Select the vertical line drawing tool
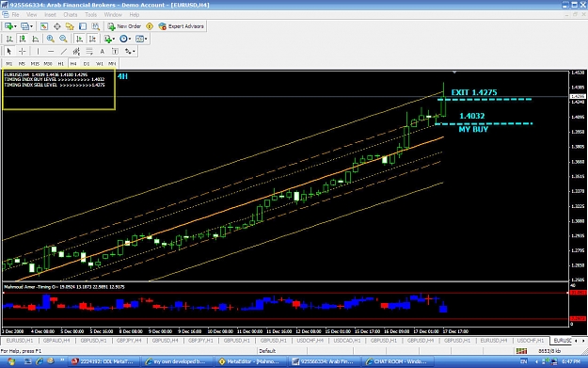 38,52
